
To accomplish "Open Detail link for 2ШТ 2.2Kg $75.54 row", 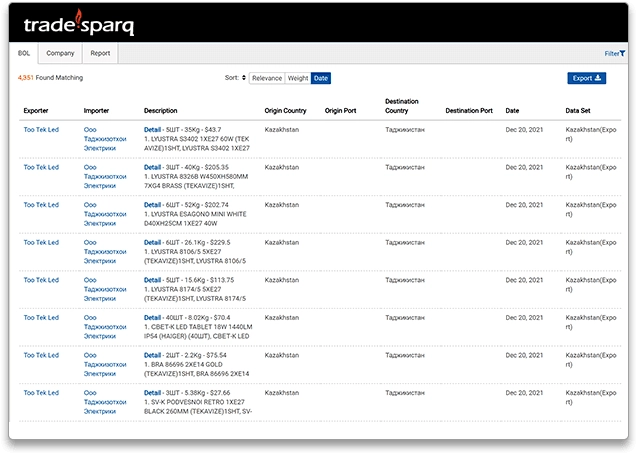I will (x=153, y=355).
